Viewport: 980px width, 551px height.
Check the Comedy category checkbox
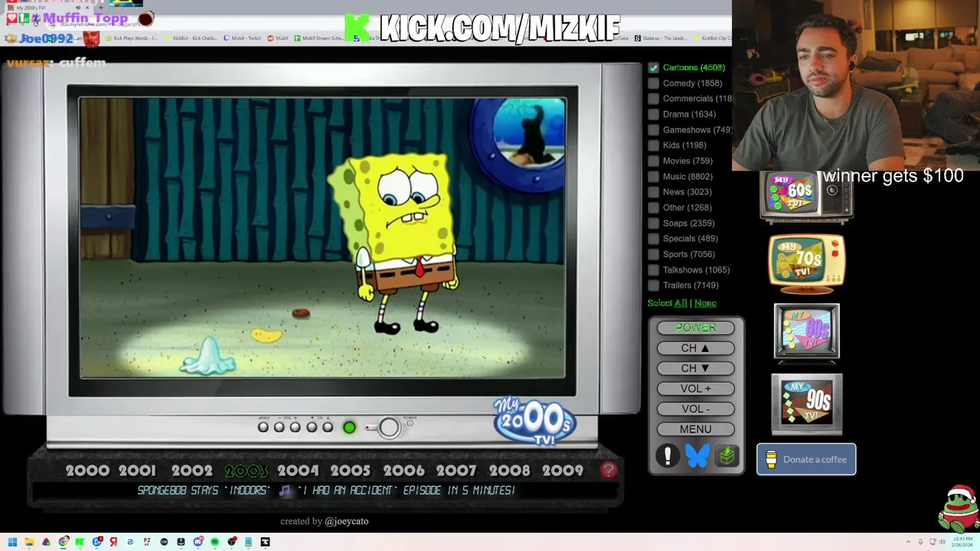(653, 83)
